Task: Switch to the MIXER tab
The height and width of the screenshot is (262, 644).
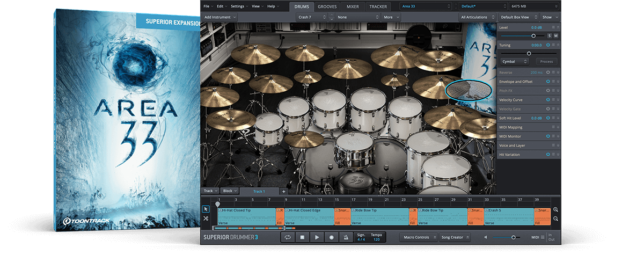Action: pyautogui.click(x=353, y=6)
